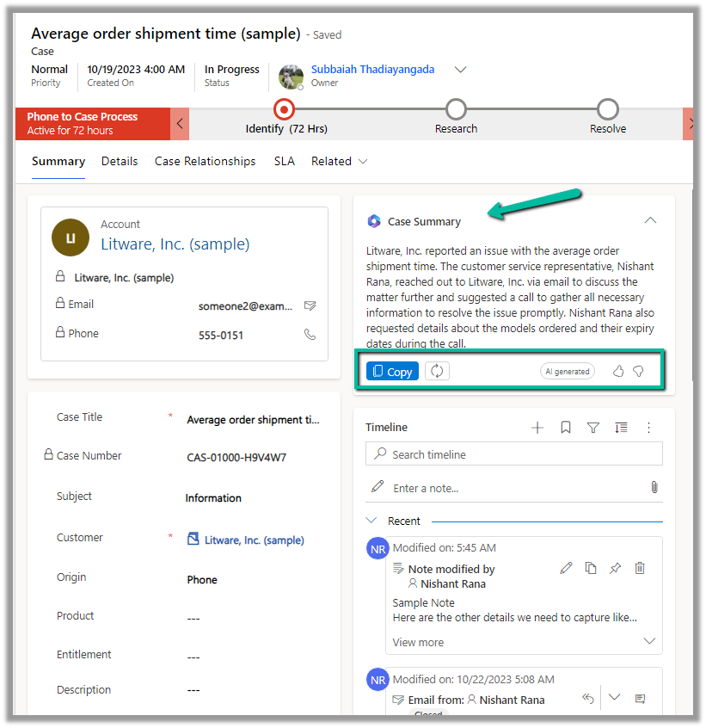
Task: Click the bookmark icon in Timeline
Action: (x=566, y=428)
